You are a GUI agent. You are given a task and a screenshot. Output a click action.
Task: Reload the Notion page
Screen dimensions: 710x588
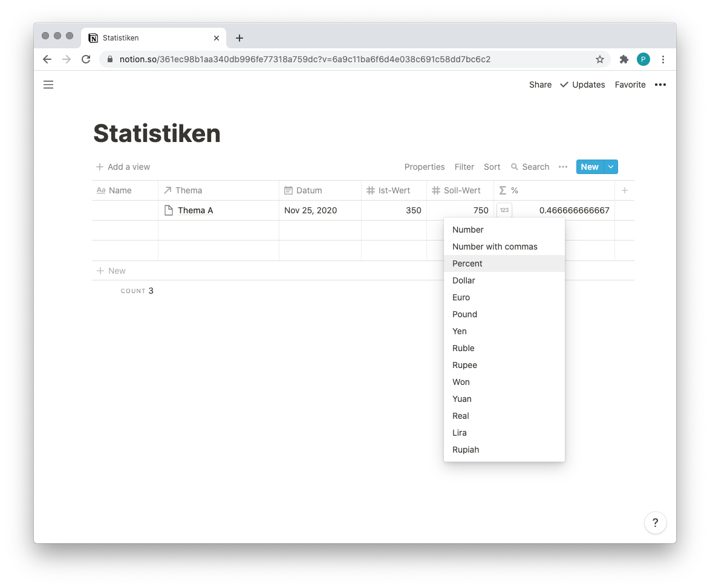(86, 59)
